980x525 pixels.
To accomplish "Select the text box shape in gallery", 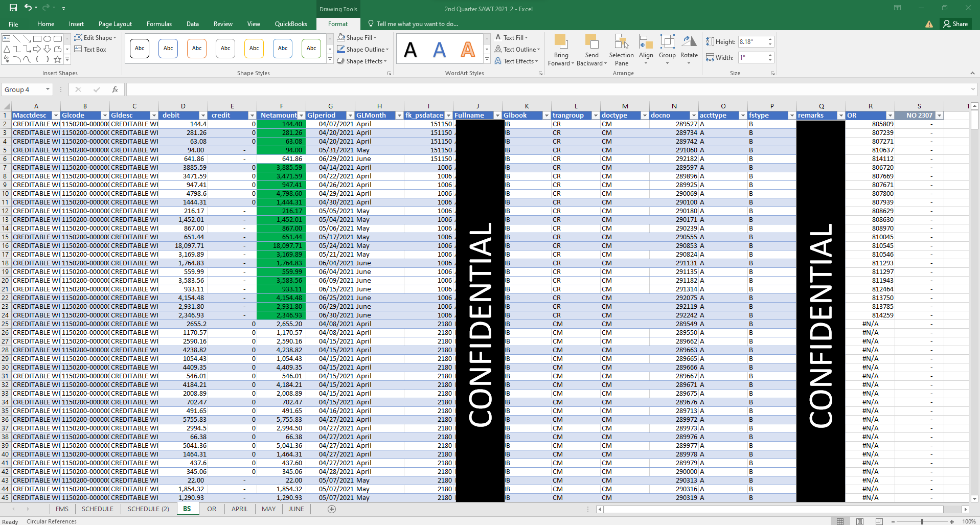I will click(7, 39).
